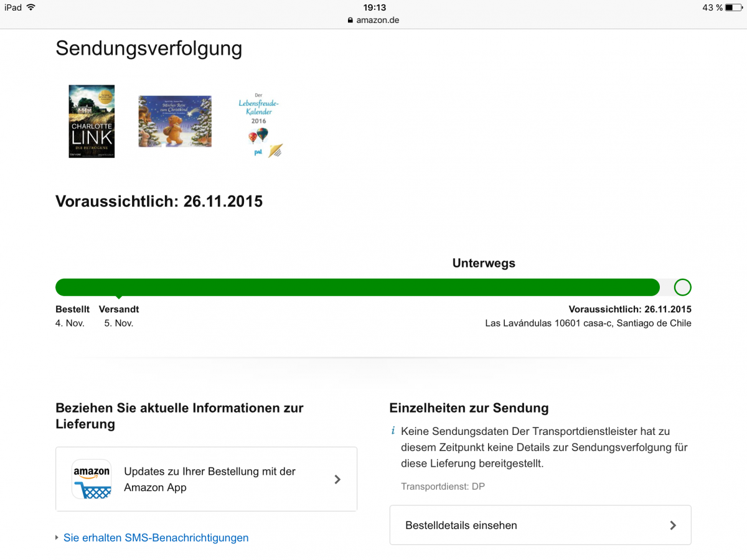747x560 pixels.
Task: Tap the amazon.de address bar
Action: tap(374, 20)
